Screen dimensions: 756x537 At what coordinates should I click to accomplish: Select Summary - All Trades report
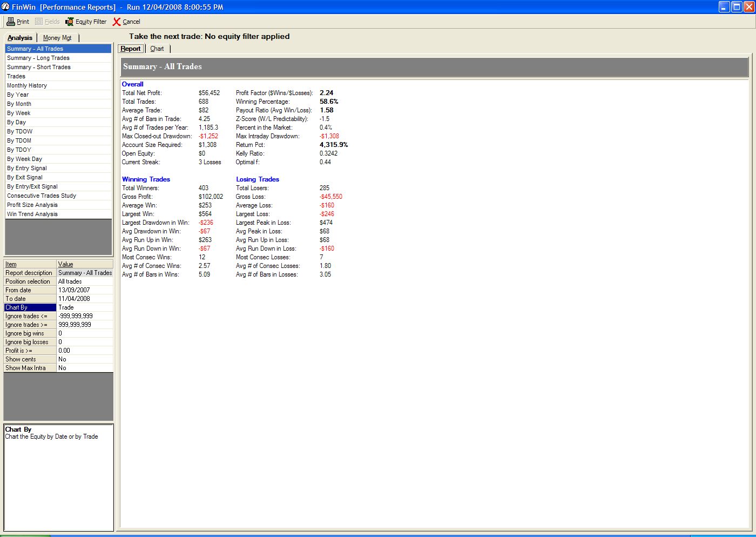[58, 49]
